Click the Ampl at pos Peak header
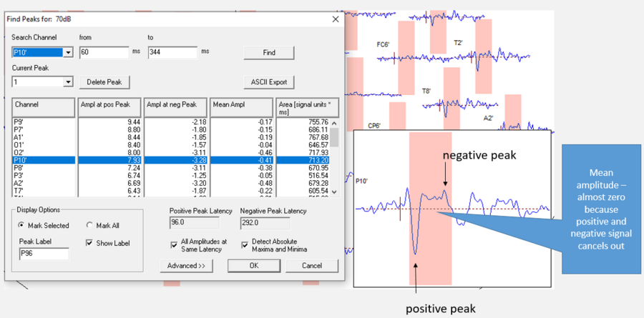644x318 pixels. (109, 107)
